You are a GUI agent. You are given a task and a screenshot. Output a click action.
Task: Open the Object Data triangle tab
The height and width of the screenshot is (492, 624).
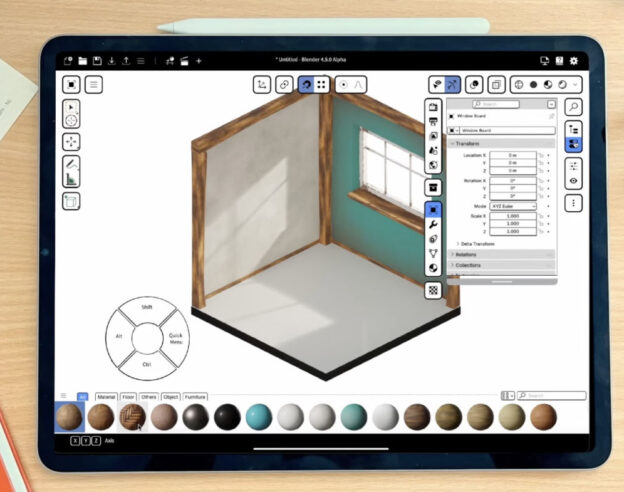click(433, 253)
